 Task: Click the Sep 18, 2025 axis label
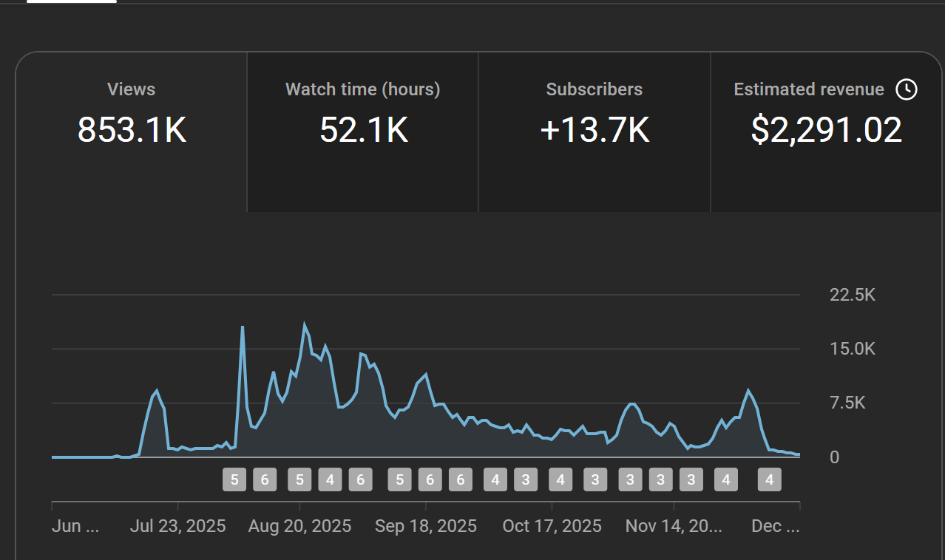[426, 526]
